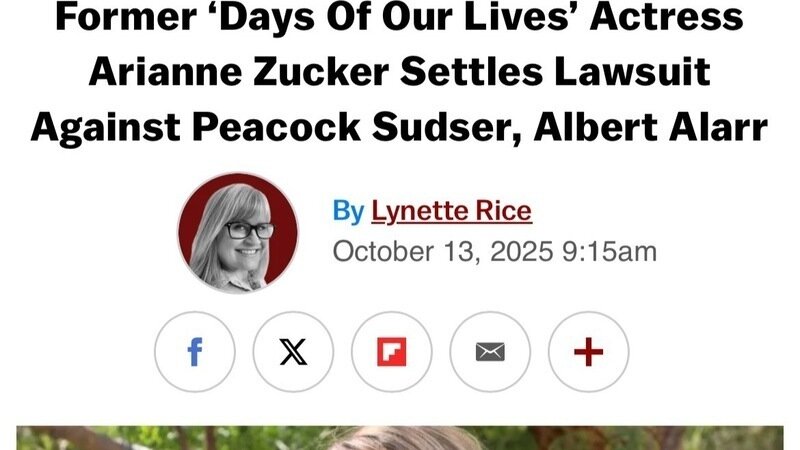Image resolution: width=800 pixels, height=450 pixels.
Task: Click the word 'Against' in the headline
Action: pyautogui.click(x=105, y=128)
